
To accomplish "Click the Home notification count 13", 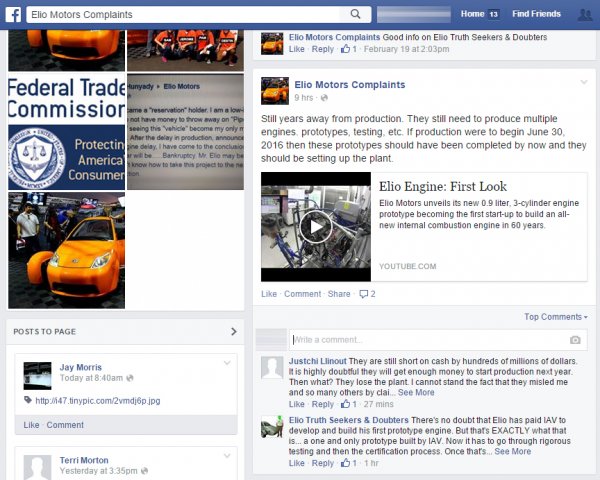I will 494,15.
